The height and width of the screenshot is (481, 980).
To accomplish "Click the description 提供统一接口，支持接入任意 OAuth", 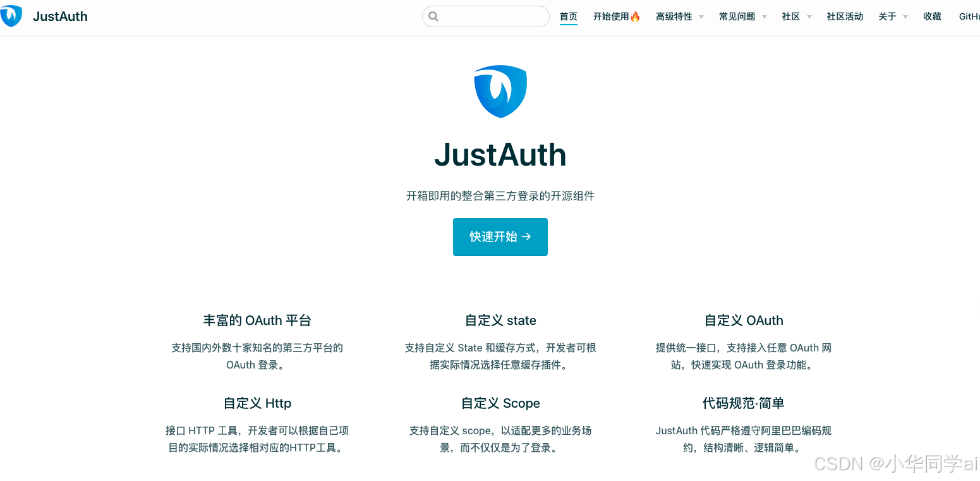I will (x=744, y=356).
